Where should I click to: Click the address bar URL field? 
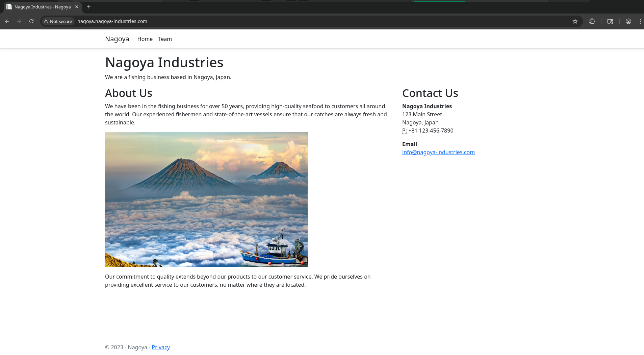[270, 21]
